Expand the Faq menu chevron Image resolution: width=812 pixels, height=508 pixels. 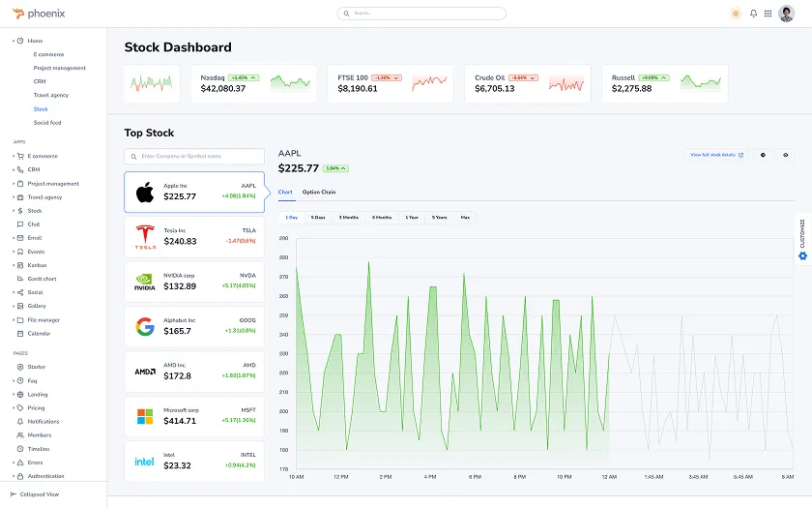coord(14,380)
